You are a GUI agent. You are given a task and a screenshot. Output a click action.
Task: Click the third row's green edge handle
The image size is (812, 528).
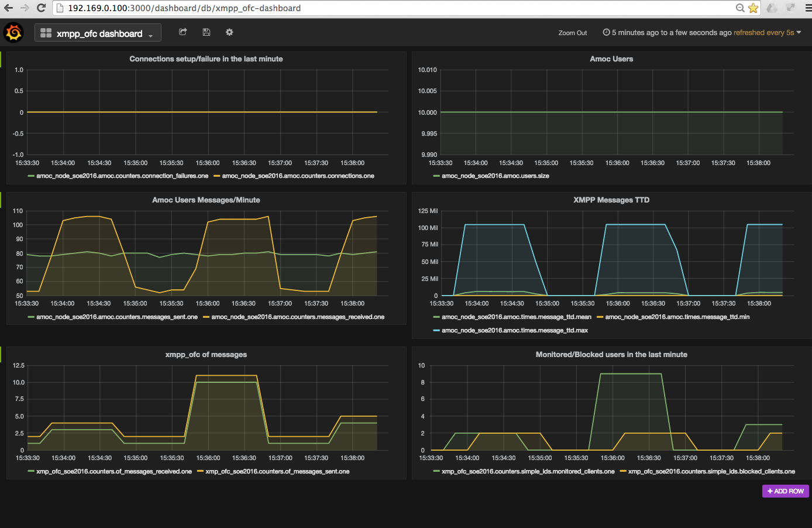click(1, 355)
